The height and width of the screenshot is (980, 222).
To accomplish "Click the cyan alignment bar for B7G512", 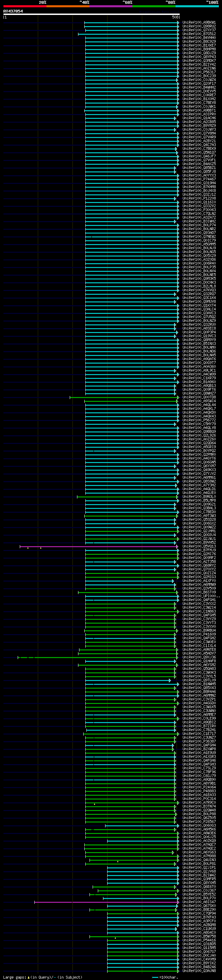I will 128,34.
